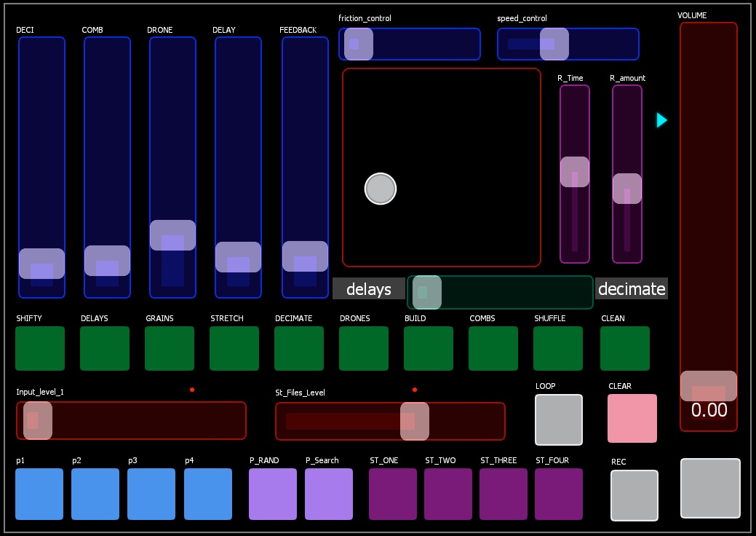Click the ST_FOUR pad
The height and width of the screenshot is (536, 756).
tap(559, 494)
